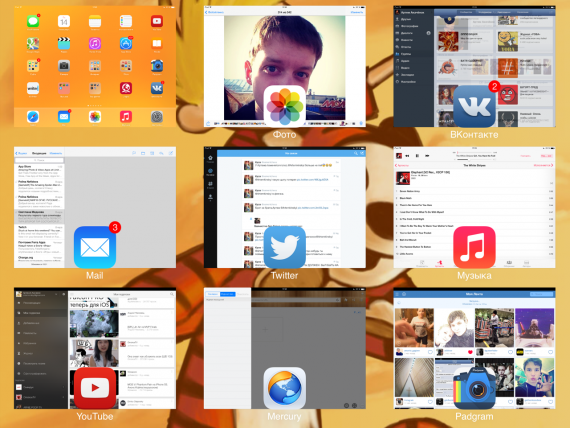This screenshot has width=570, height=428.
Task: Tap the large Twitter bird app icon
Action: (x=285, y=247)
